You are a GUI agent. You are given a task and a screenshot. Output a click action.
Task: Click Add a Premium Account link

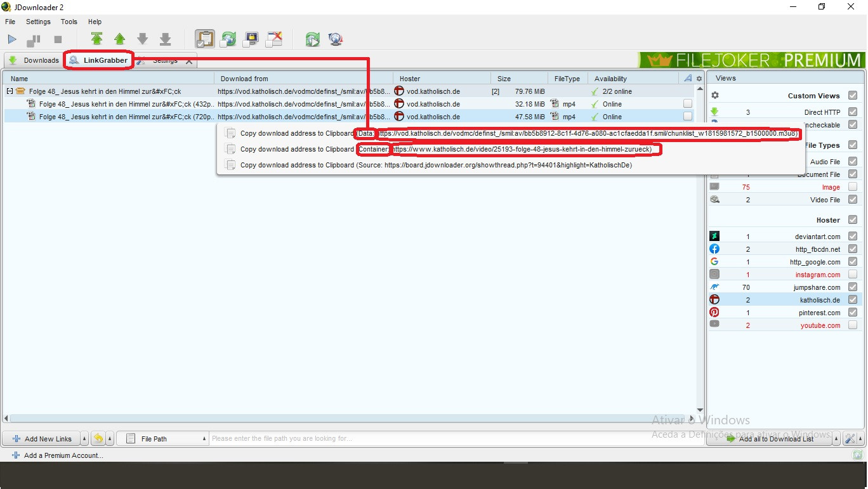click(57, 455)
